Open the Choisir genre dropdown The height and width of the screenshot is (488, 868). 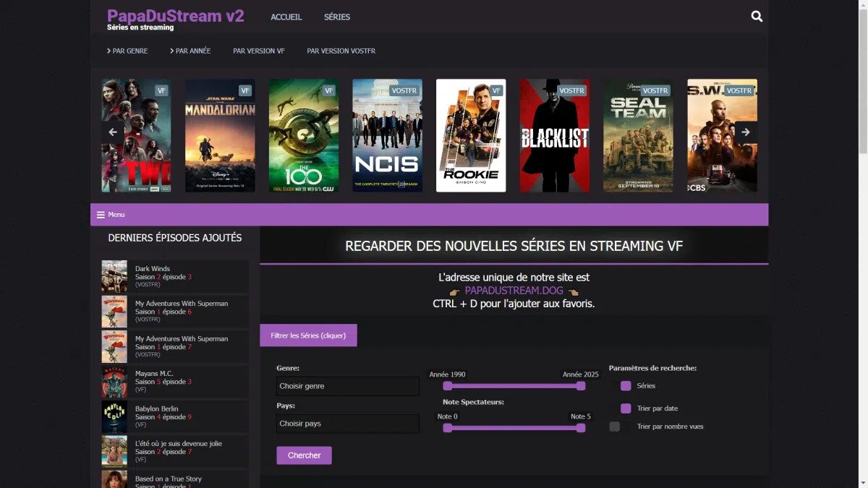tap(347, 386)
